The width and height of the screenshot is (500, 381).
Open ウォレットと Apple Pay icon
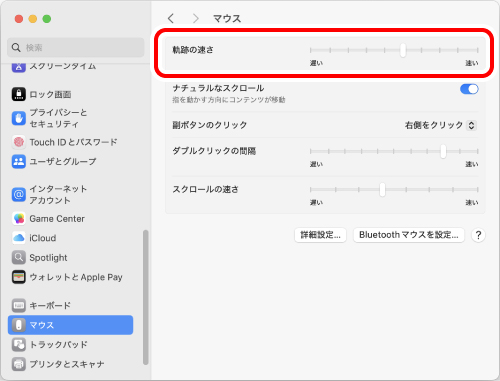19,277
